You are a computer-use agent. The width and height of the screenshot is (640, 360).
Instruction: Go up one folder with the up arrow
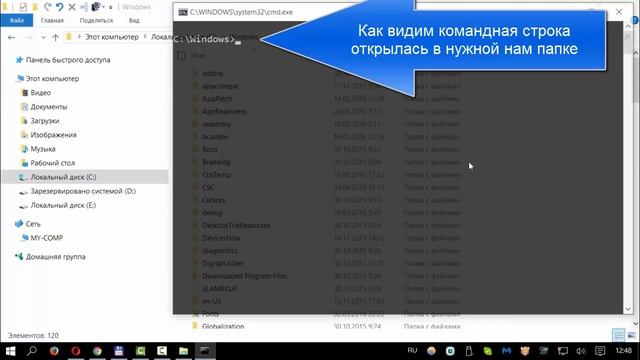56,37
